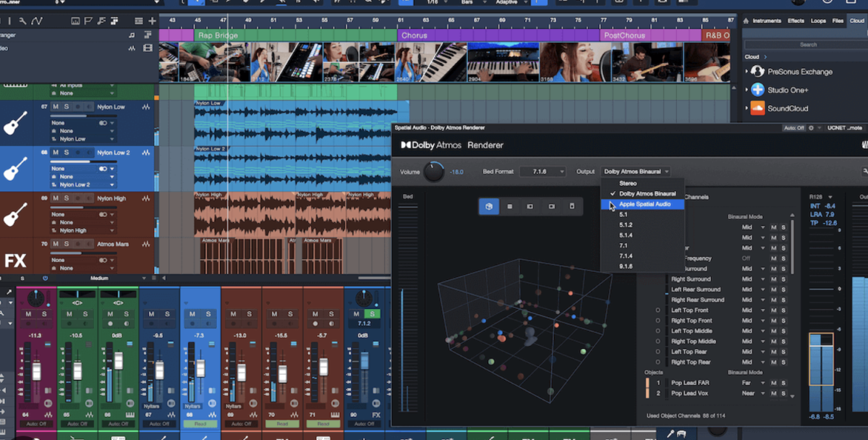Mute the Nylon High track
The width and height of the screenshot is (868, 440).
56,198
